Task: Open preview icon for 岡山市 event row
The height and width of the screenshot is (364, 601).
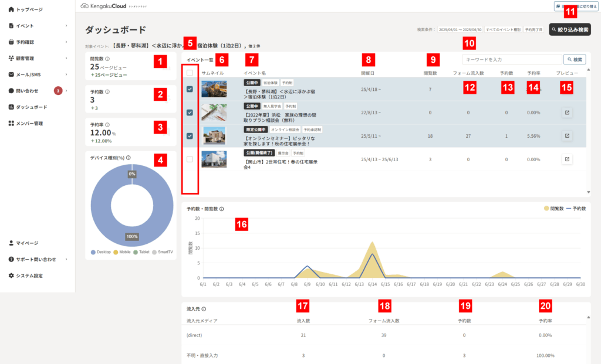Action: 567,158
